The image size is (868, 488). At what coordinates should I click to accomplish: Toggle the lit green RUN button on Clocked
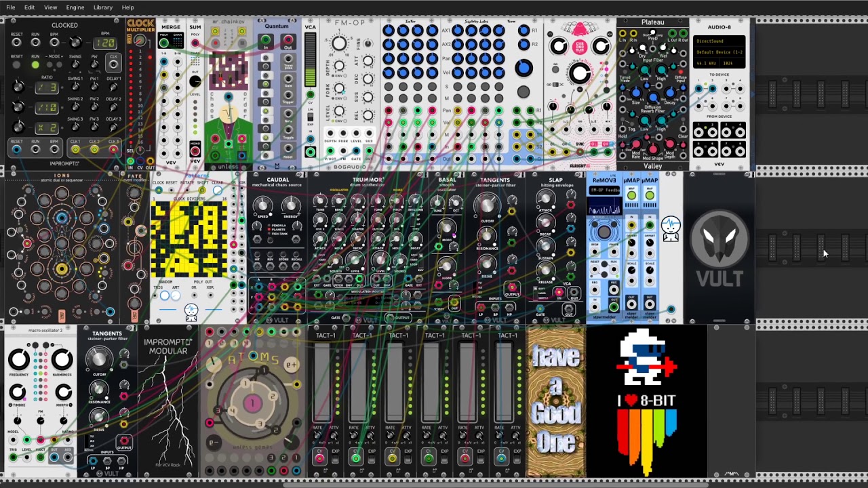click(35, 65)
